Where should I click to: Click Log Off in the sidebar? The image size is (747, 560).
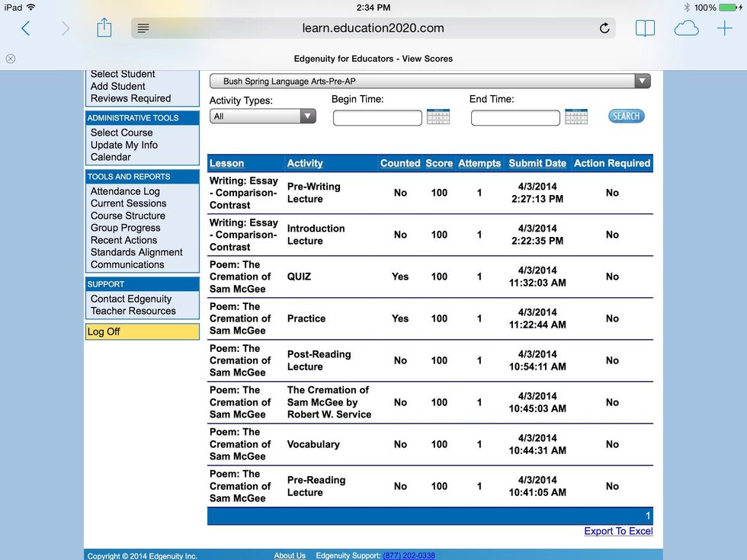coord(104,331)
